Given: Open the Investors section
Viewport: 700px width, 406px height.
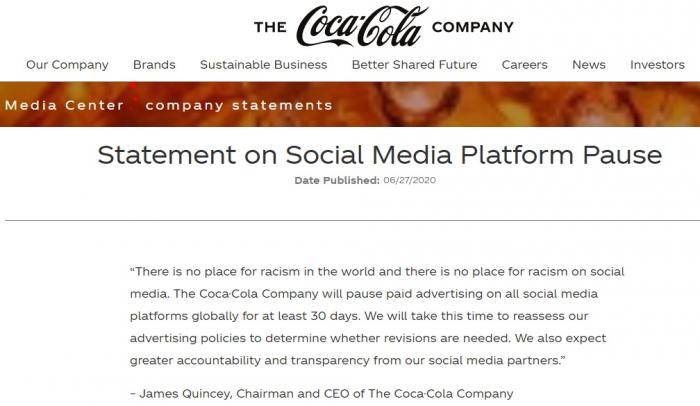Looking at the screenshot, I should coord(657,65).
